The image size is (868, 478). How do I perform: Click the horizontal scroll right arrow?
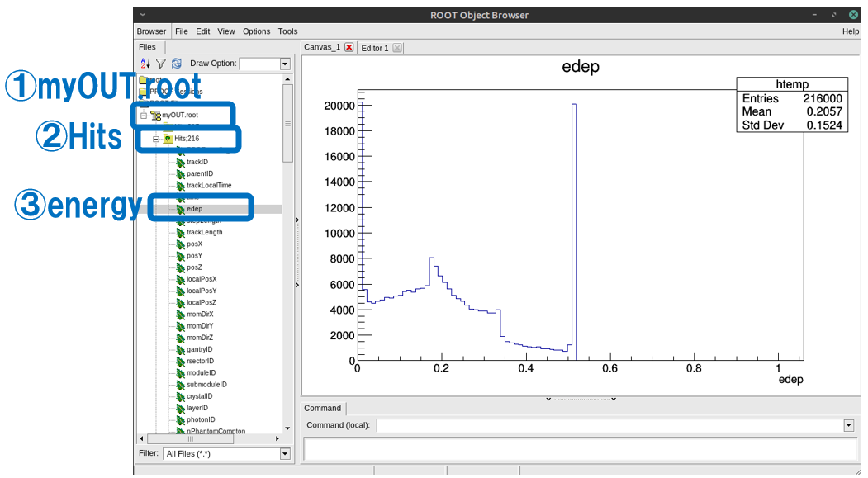[x=277, y=438]
